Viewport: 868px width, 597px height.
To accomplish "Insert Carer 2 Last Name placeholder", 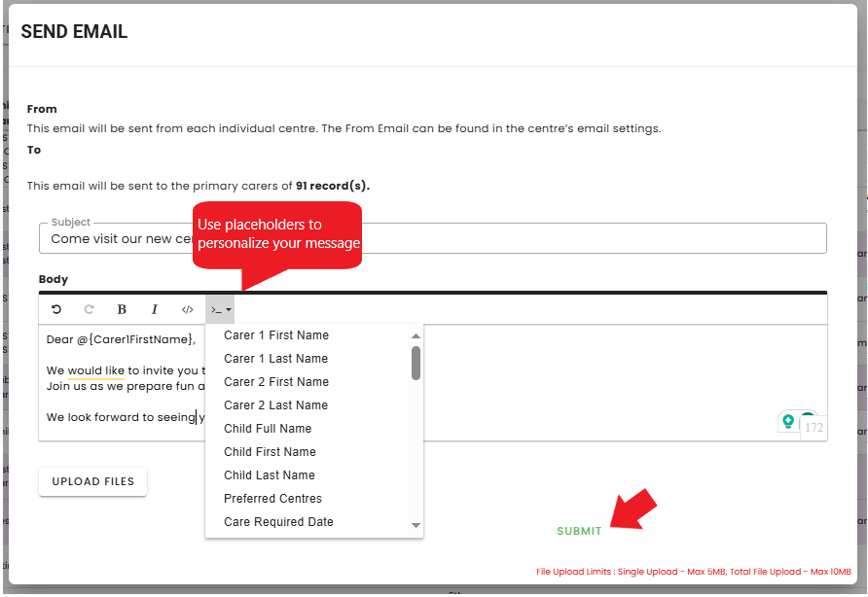I will coord(275,405).
